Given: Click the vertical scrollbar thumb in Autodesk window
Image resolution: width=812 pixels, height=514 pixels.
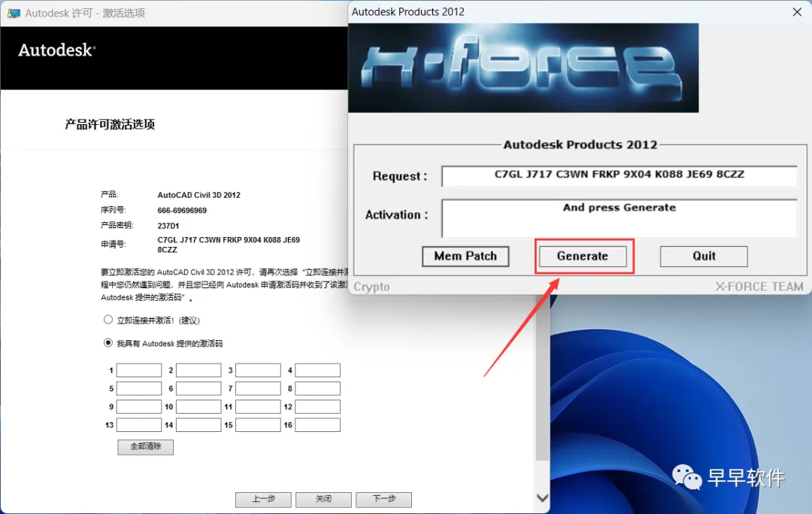Looking at the screenshot, I should point(542,379).
